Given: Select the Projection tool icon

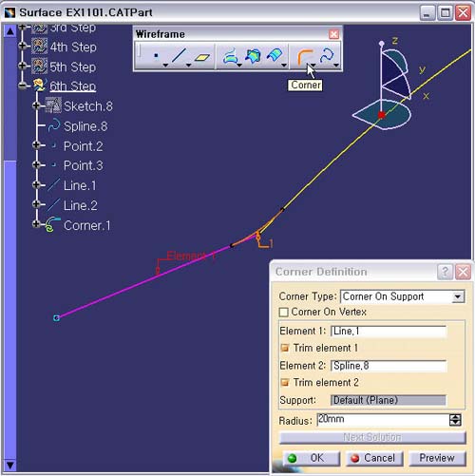Looking at the screenshot, I should [230, 56].
